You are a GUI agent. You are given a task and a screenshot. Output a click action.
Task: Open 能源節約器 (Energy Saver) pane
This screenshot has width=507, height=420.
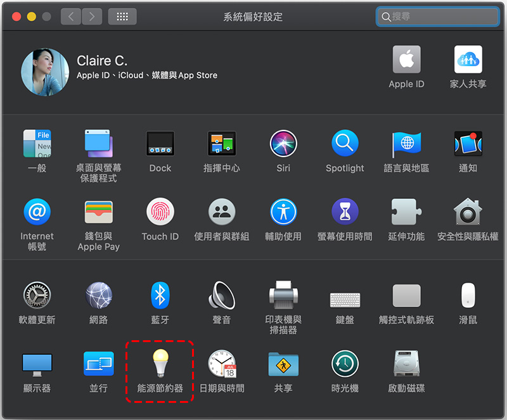pos(160,364)
